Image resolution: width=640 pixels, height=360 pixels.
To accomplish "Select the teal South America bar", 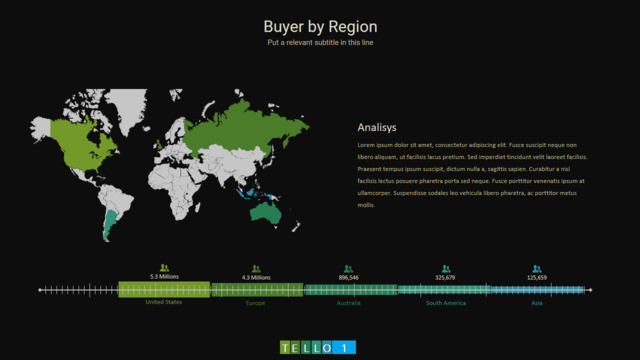I will [444, 290].
